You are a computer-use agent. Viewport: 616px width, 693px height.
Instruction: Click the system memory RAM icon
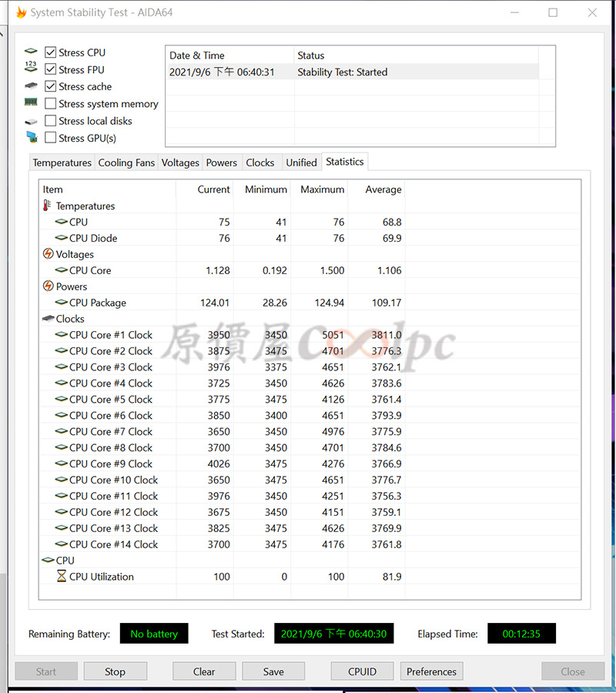31,102
